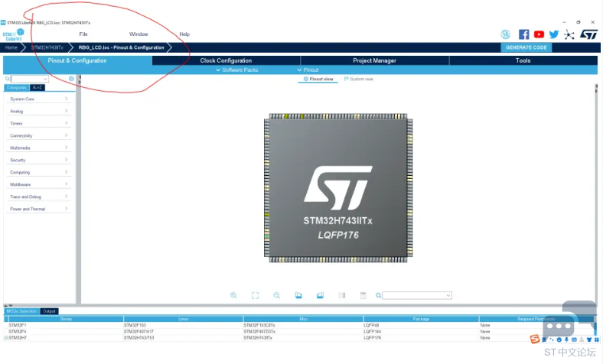Click the split view icon in pinout toolbar
Screen dimensions: 603x364
341,295
